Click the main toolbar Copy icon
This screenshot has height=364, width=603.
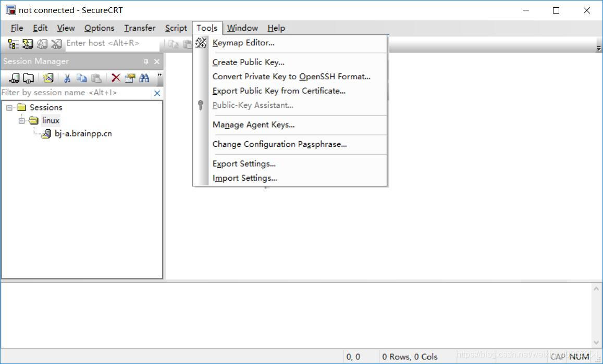[174, 44]
